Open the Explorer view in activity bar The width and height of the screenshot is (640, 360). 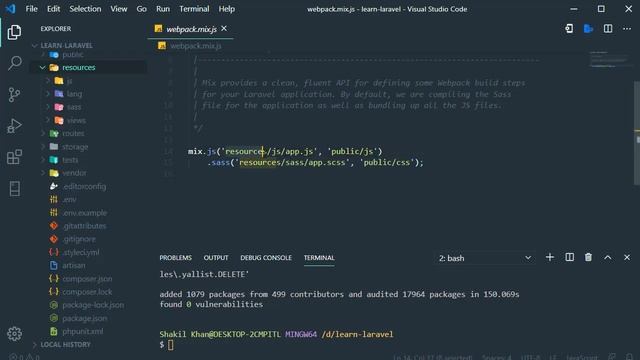point(14,32)
